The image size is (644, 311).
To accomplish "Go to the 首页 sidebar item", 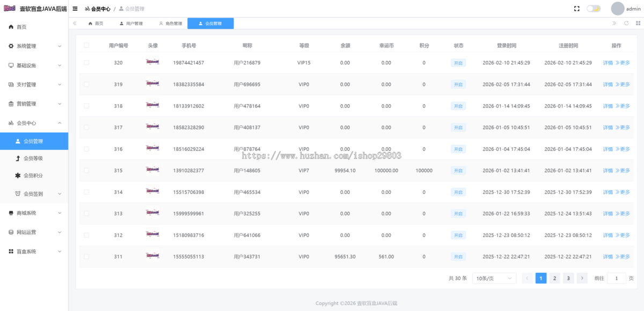I will [x=34, y=27].
